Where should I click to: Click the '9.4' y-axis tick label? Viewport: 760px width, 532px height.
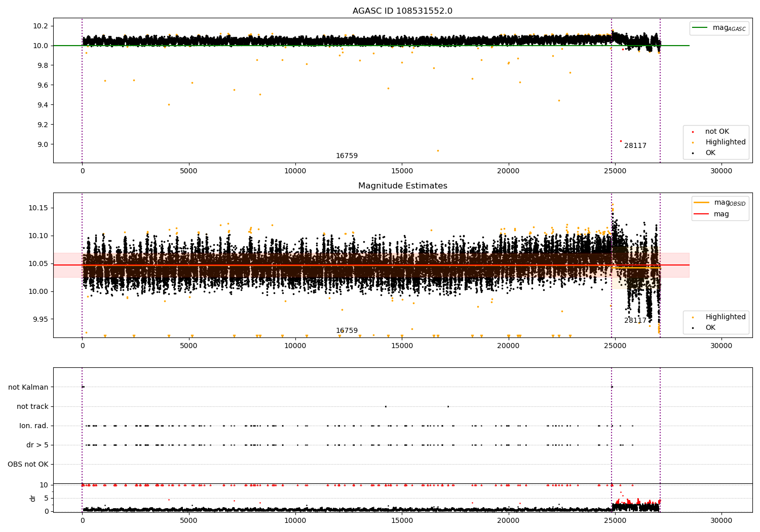click(43, 105)
